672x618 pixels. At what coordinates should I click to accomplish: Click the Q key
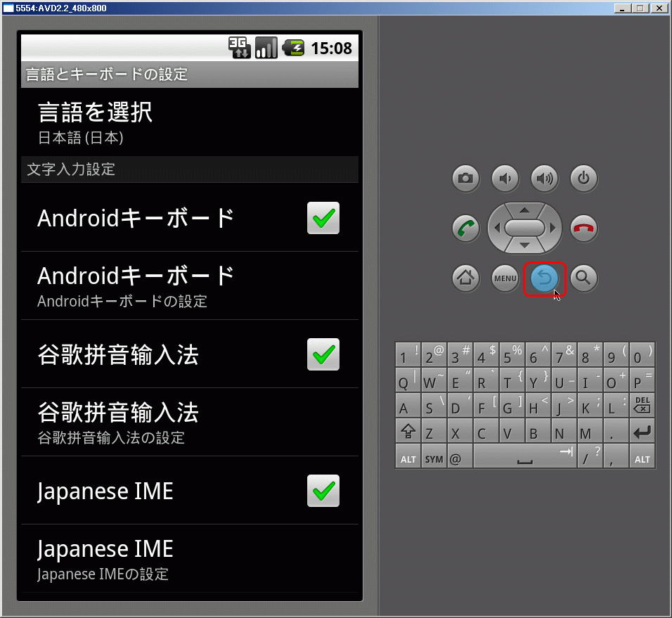tap(408, 379)
